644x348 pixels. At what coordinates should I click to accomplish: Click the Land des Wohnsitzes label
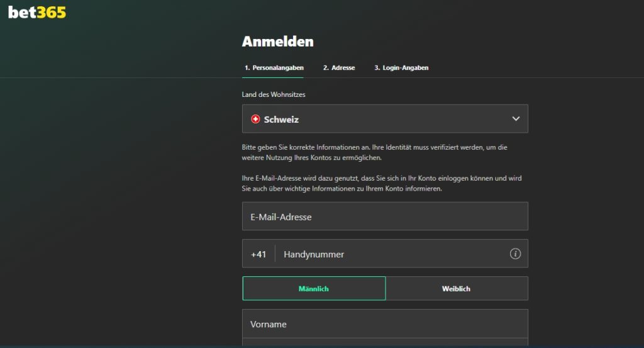pos(274,94)
